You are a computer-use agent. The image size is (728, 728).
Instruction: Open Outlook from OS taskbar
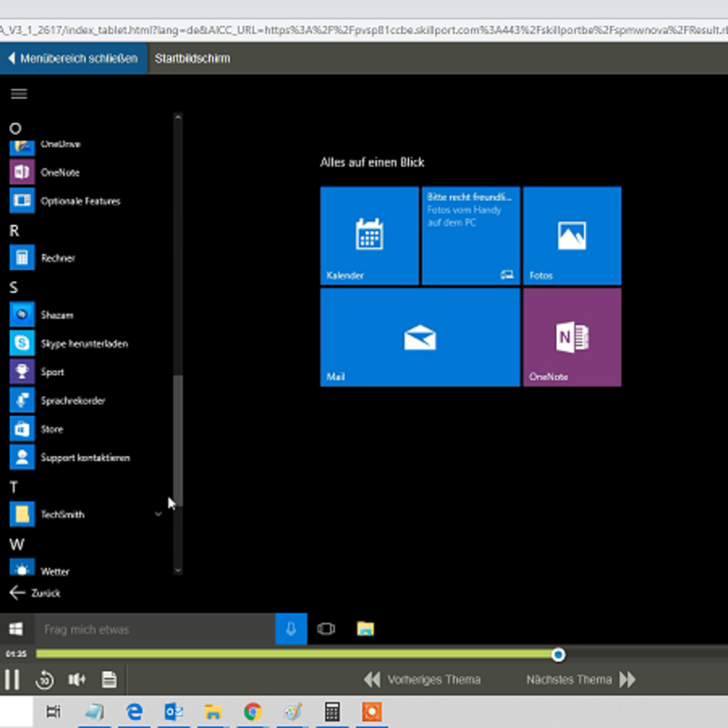174,712
